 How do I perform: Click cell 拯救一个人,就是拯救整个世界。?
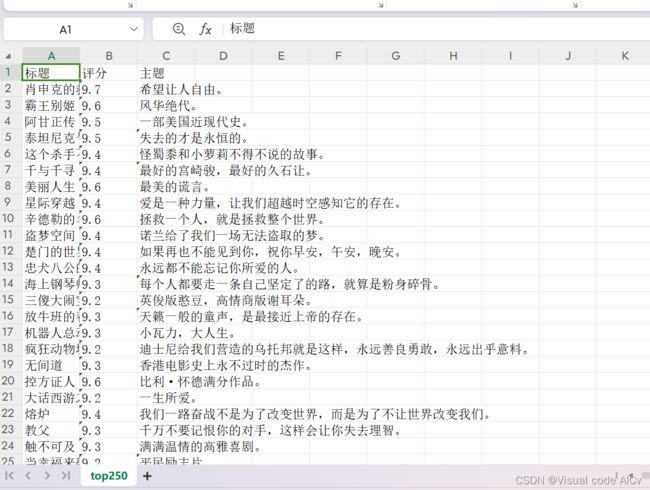[232, 219]
